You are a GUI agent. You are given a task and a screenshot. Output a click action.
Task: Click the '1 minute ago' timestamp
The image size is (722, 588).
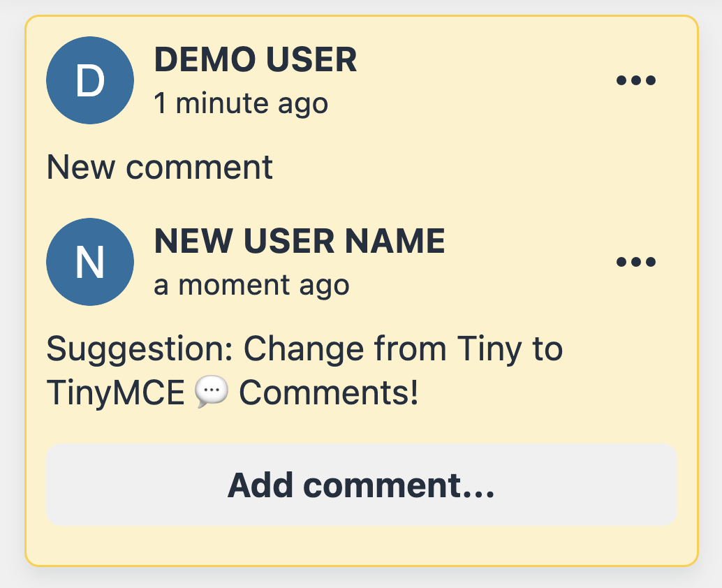point(240,103)
